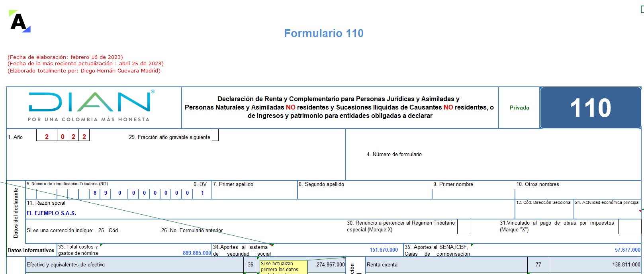Select the Formulario 110 title
This screenshot has height=274, width=644.
point(324,33)
